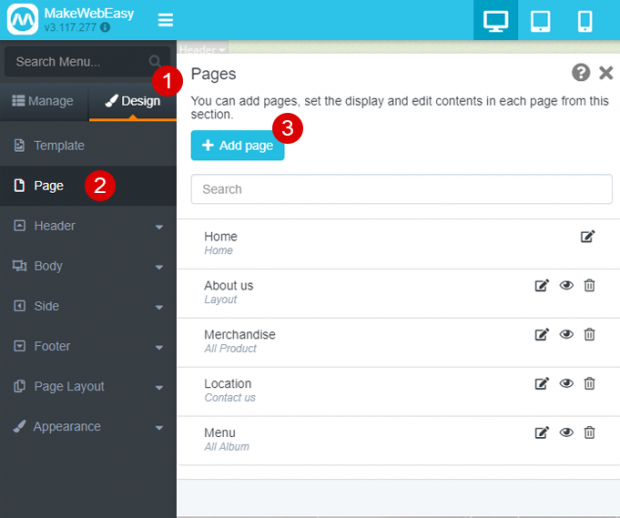
Task: Edit the About us page
Action: [x=542, y=286]
